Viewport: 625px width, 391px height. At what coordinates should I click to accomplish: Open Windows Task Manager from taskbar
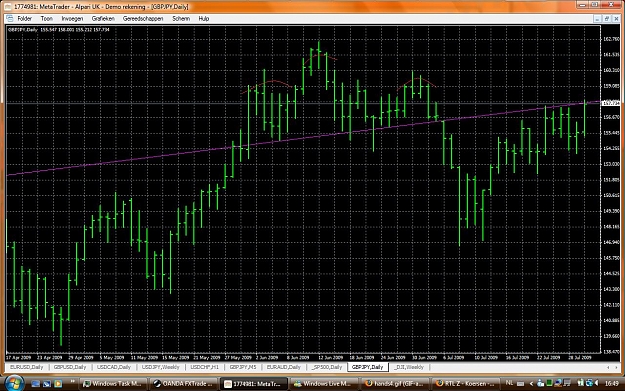pyautogui.click(x=113, y=383)
